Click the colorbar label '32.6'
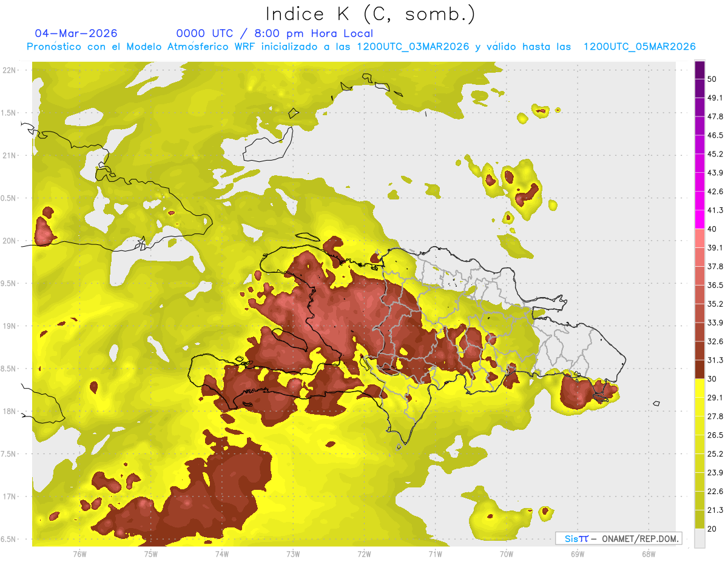The image size is (728, 562). [x=715, y=341]
